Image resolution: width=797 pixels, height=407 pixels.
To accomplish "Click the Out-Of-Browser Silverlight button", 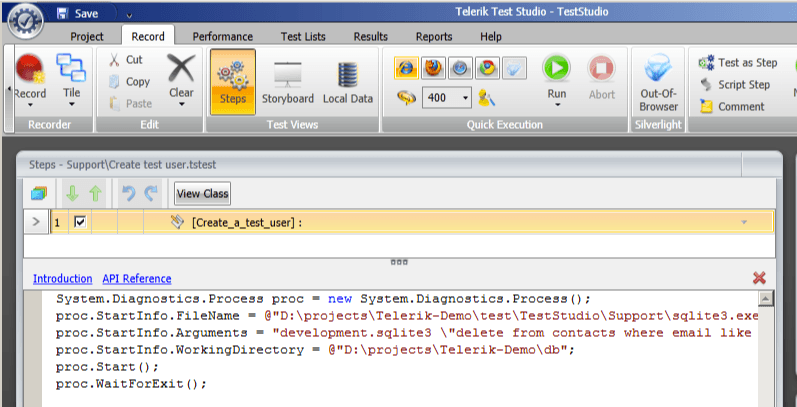I will (658, 83).
